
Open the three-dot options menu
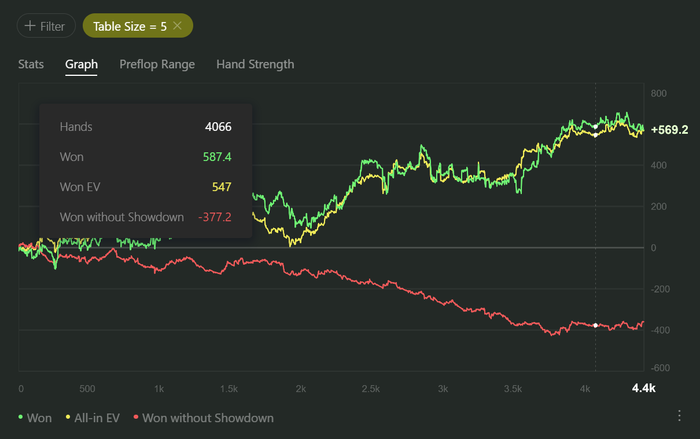pos(679,416)
